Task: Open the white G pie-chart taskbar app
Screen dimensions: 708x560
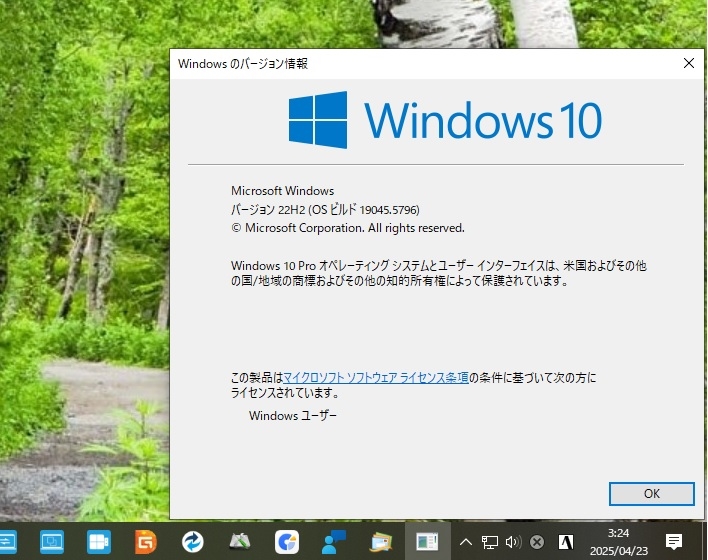Action: (x=287, y=541)
